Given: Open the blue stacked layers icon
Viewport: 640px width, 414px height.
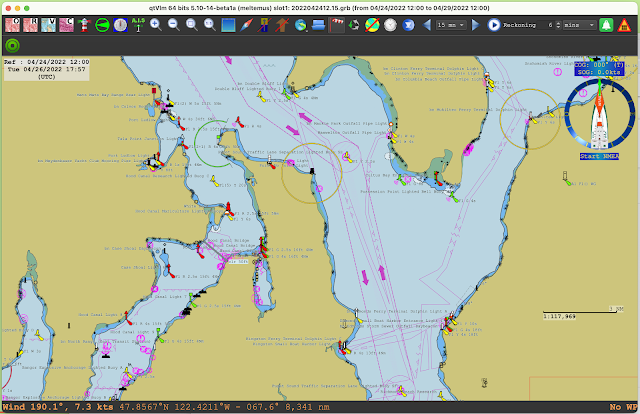Looking at the screenshot, I should 318,25.
